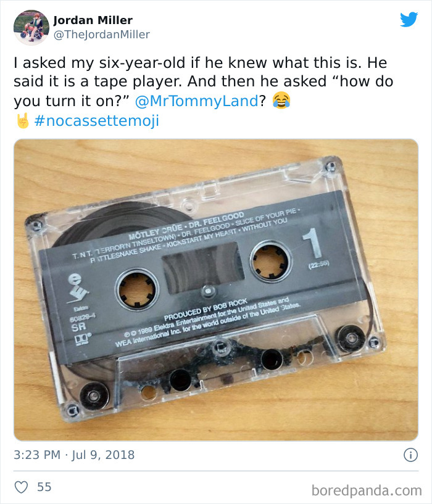
Task: Click the cassette's right reel hub
Action: click(x=270, y=262)
